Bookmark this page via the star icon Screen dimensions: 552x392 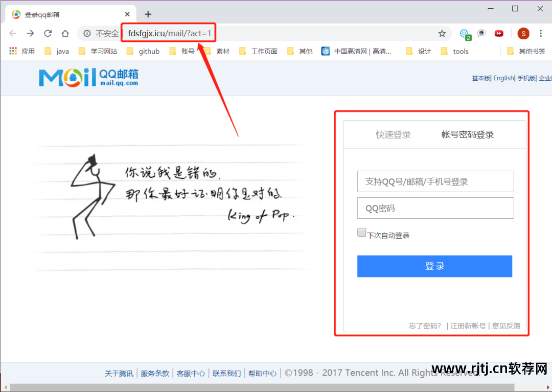[x=441, y=33]
